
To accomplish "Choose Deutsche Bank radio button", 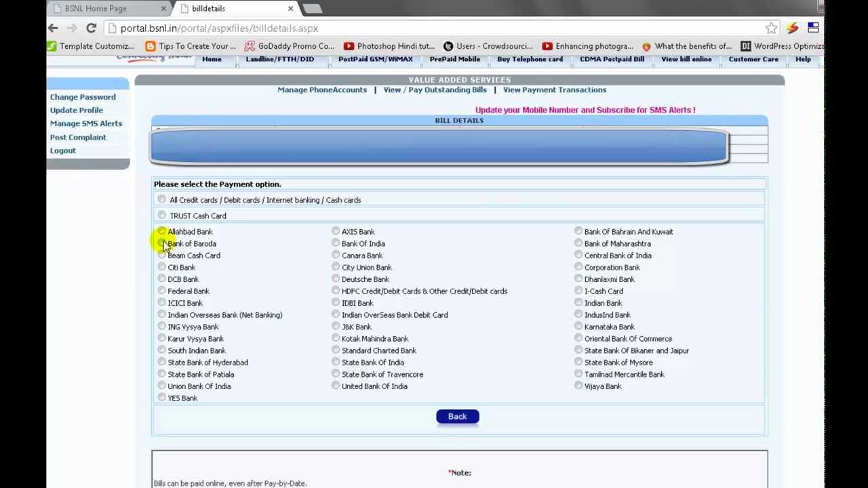I will point(336,279).
